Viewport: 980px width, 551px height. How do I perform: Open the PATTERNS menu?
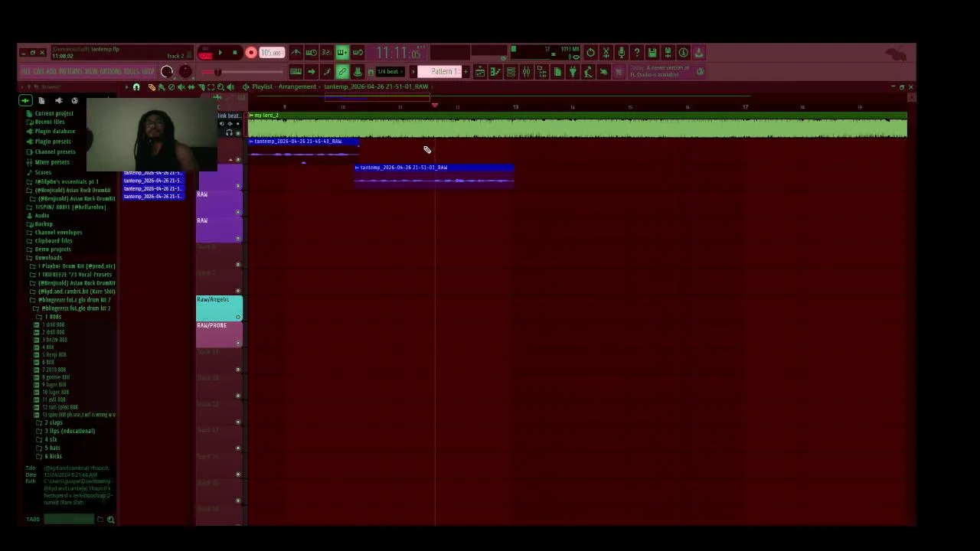70,72
